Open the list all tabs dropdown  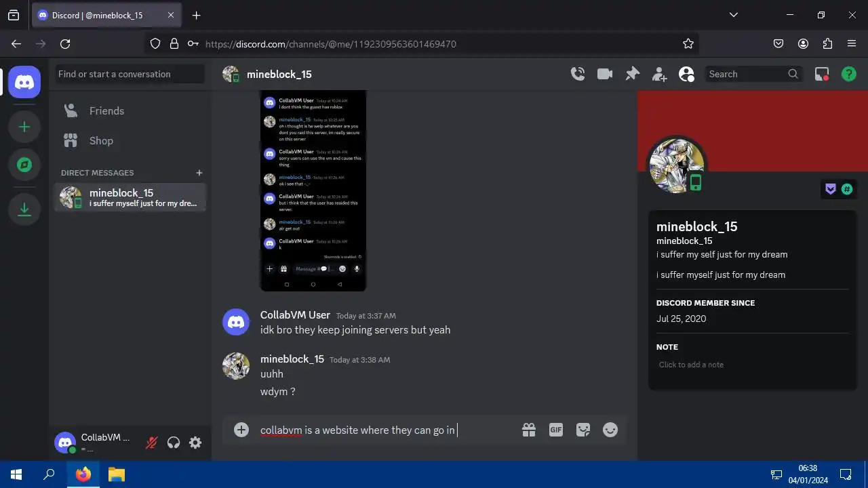(733, 15)
